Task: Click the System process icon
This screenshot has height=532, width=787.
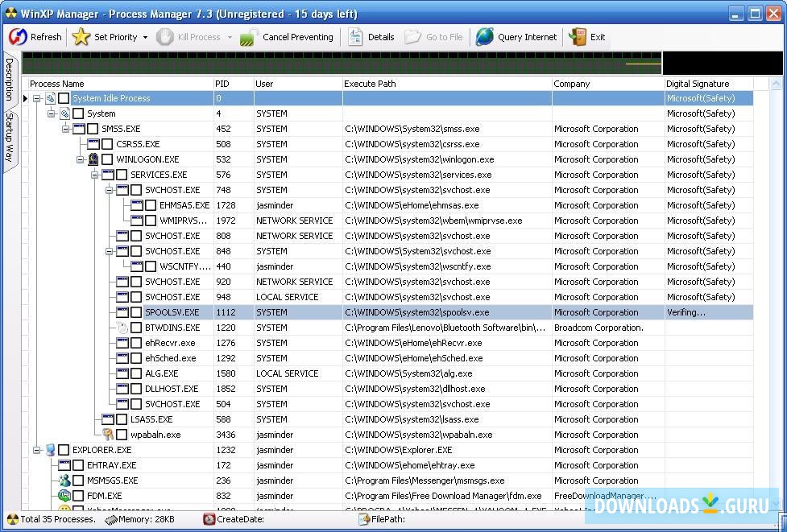Action: [x=64, y=113]
